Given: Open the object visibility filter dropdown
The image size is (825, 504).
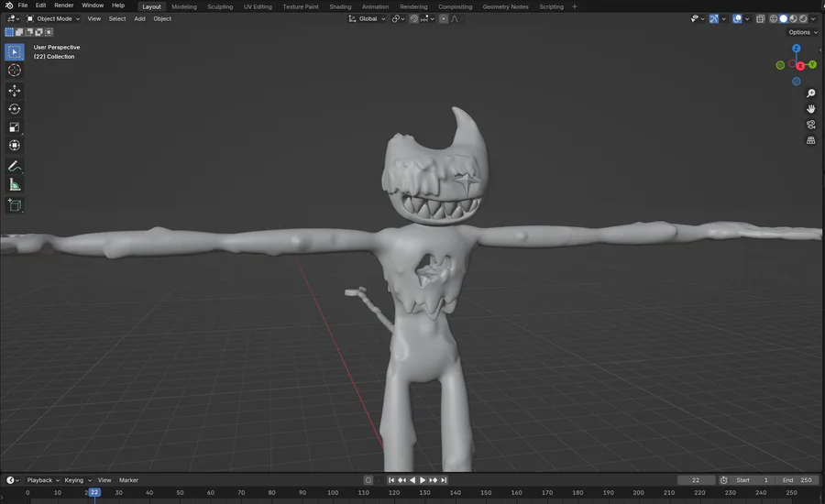Looking at the screenshot, I should click(698, 19).
